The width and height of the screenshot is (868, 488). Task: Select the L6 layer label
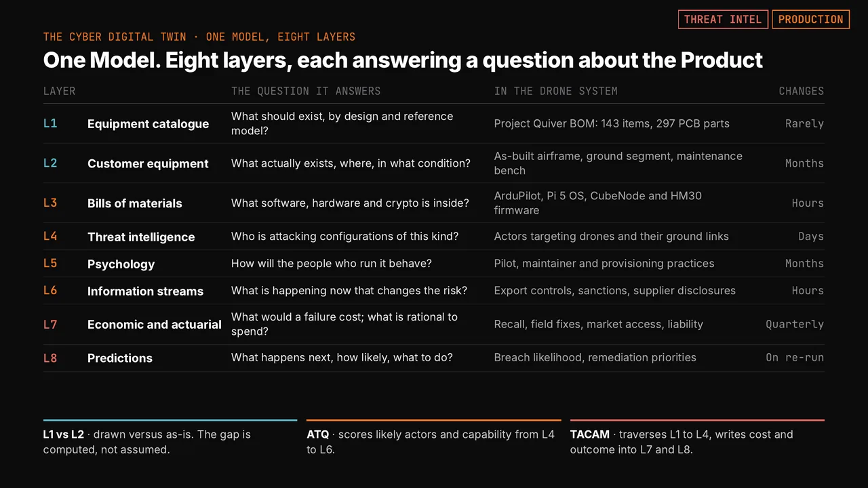point(50,291)
